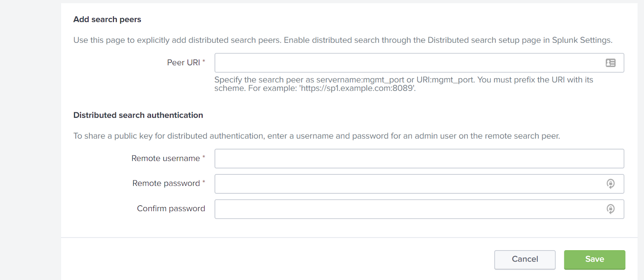Click the contact card autofill icon in Peer URI
This screenshot has height=280, width=644.
click(611, 63)
